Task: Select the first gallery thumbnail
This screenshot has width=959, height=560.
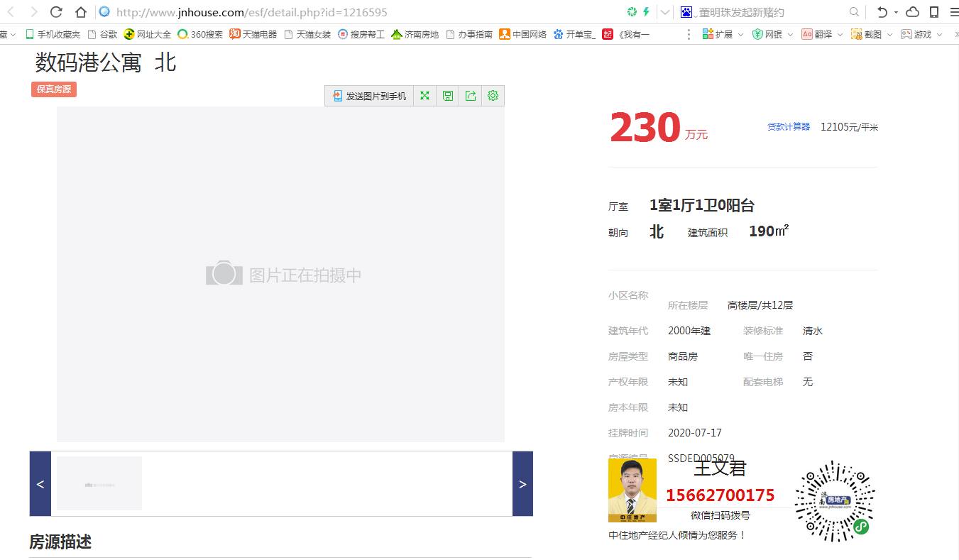Action: click(99, 484)
